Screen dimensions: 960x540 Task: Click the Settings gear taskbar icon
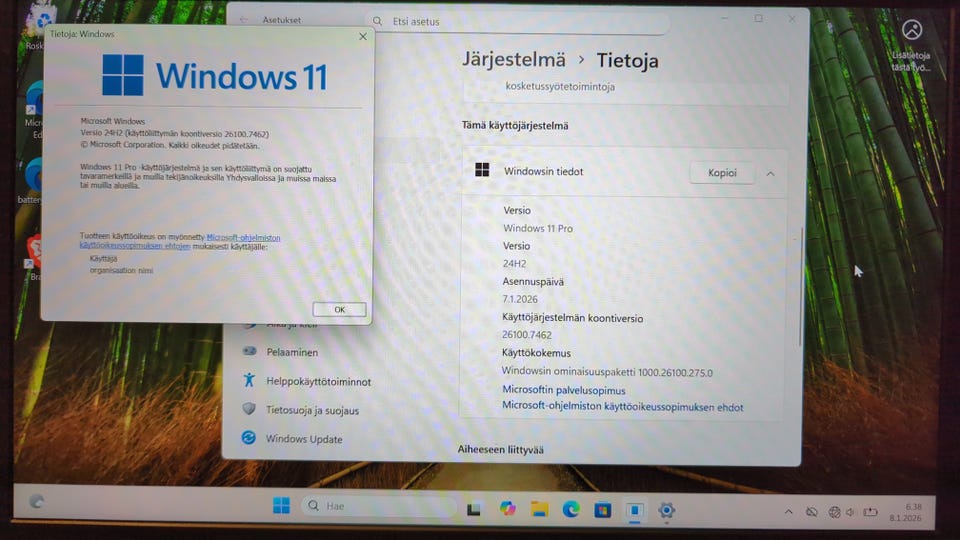click(666, 510)
